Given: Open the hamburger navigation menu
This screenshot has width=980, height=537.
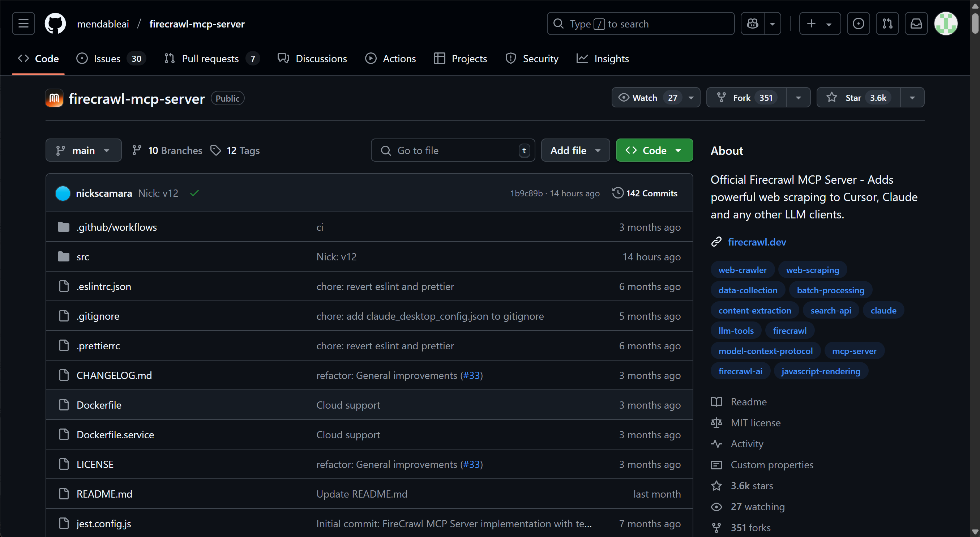Looking at the screenshot, I should pyautogui.click(x=23, y=24).
